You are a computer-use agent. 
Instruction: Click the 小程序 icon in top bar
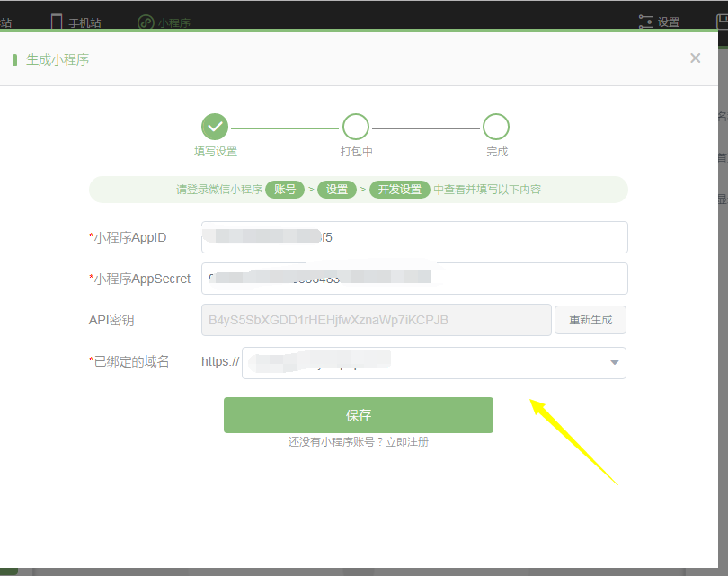tap(146, 22)
